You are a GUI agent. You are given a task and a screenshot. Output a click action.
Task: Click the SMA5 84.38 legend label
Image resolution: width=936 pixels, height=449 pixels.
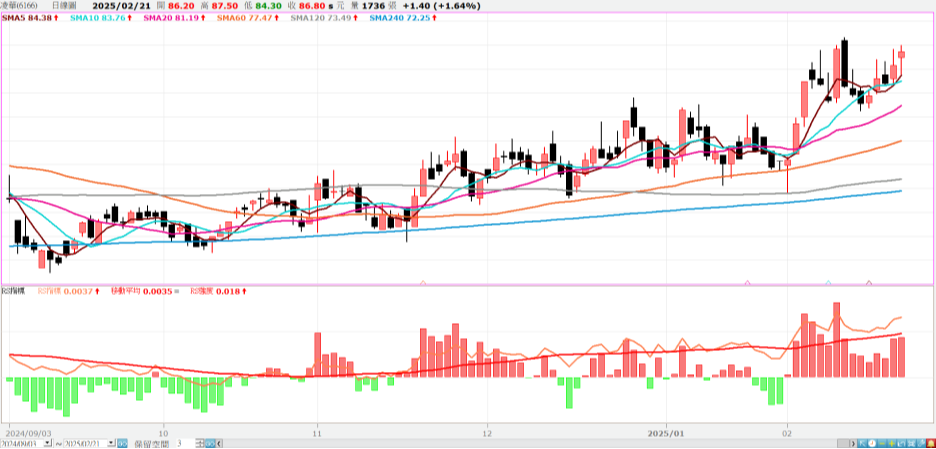tap(30, 19)
